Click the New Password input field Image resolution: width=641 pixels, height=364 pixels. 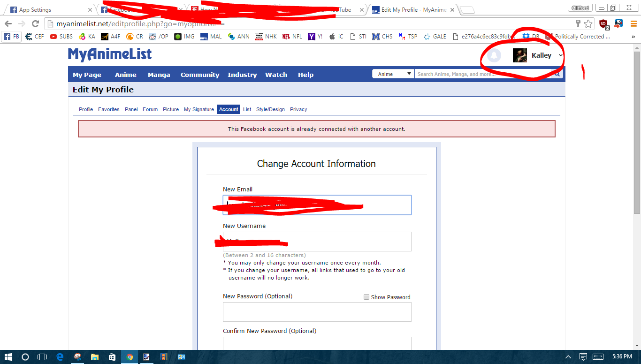pyautogui.click(x=317, y=312)
